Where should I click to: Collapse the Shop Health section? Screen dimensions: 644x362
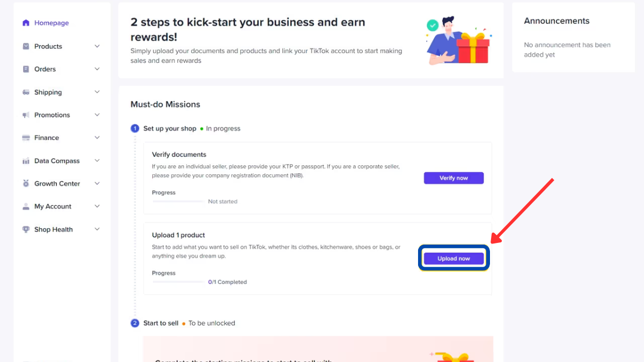(97, 229)
